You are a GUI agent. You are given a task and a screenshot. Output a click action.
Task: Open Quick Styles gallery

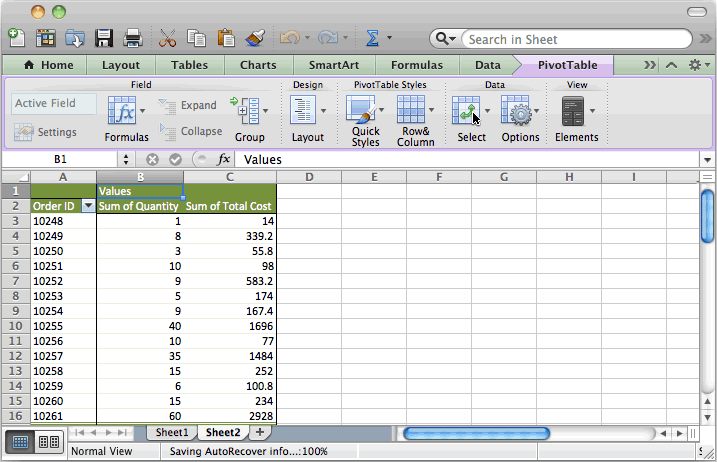(x=360, y=109)
